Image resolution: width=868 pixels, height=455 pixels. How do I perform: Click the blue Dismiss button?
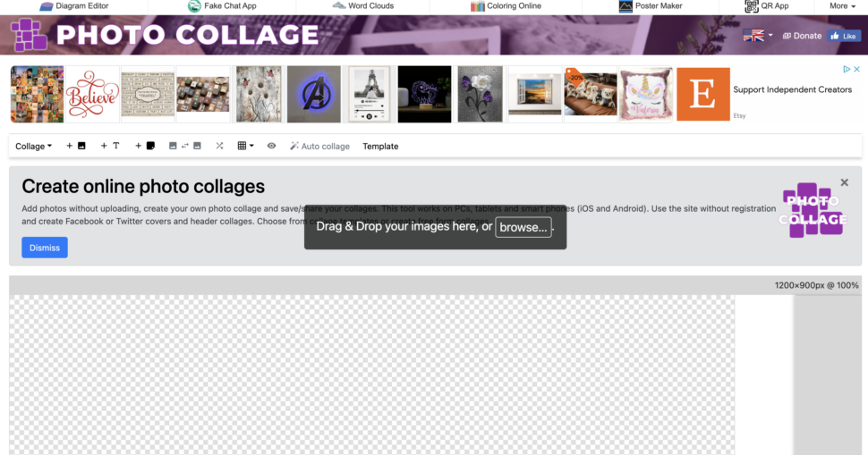[x=45, y=248]
